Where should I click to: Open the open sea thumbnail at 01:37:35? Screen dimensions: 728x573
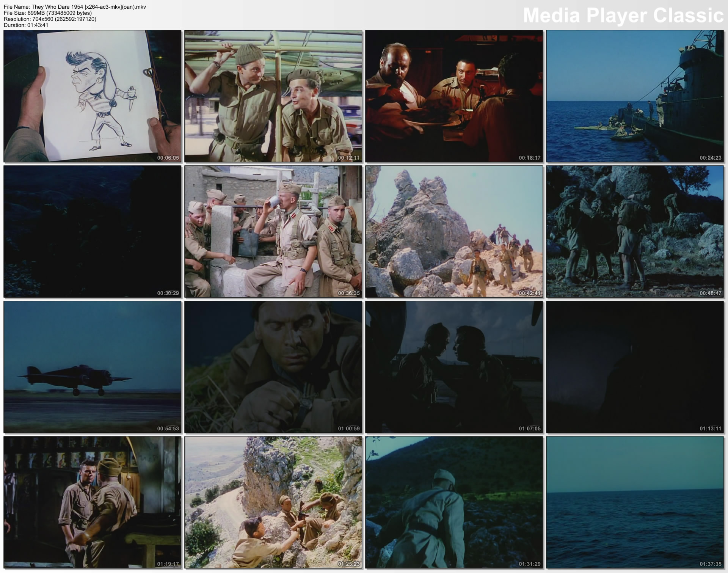635,502
